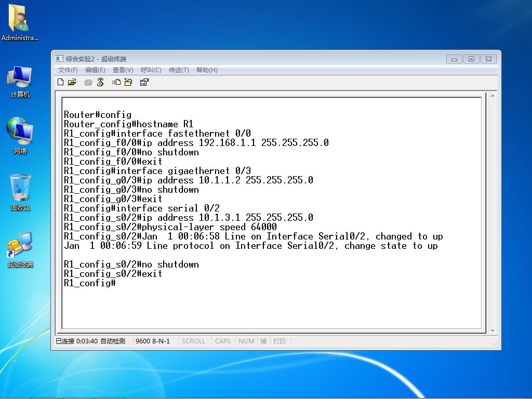This screenshot has height=399, width=532.
Task: Click the window resize grip corner
Action: pyautogui.click(x=495, y=344)
